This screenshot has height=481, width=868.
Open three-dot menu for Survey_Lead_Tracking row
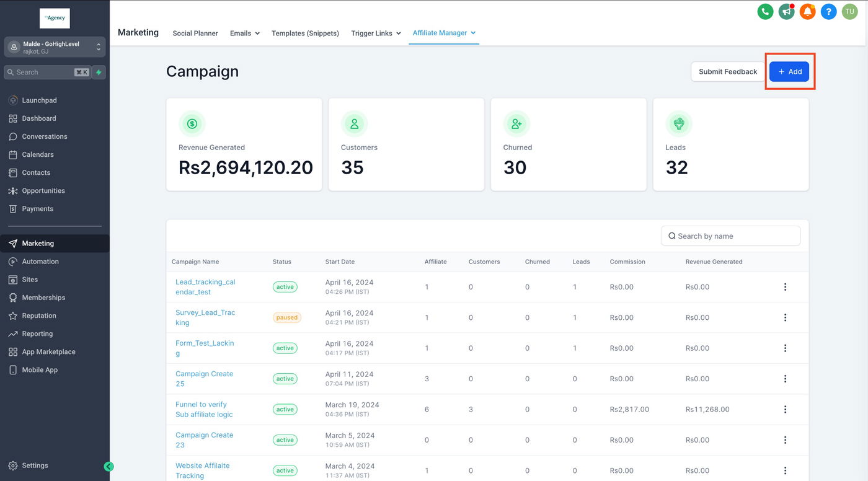(x=785, y=317)
